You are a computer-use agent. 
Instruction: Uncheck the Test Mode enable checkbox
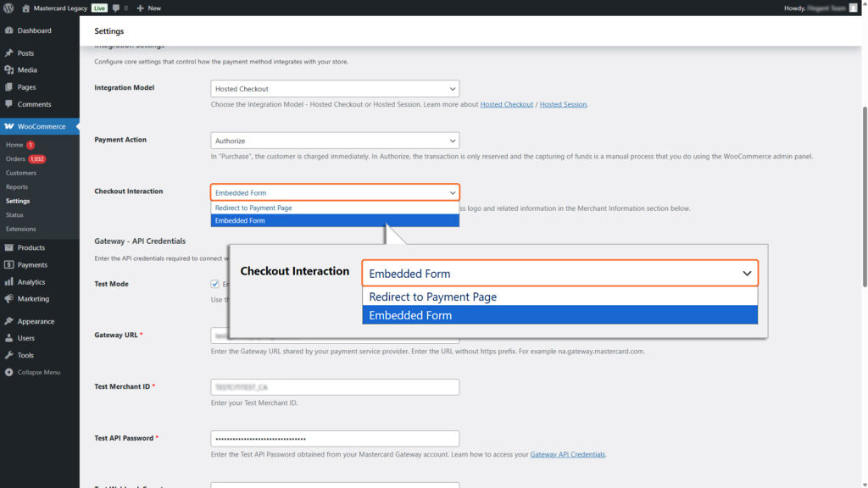215,284
